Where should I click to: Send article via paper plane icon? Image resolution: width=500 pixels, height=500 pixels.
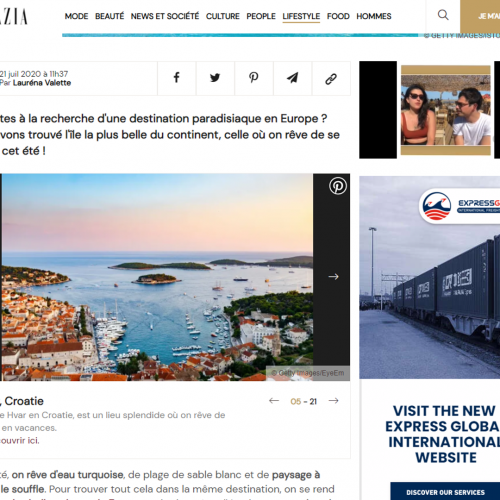tap(292, 78)
